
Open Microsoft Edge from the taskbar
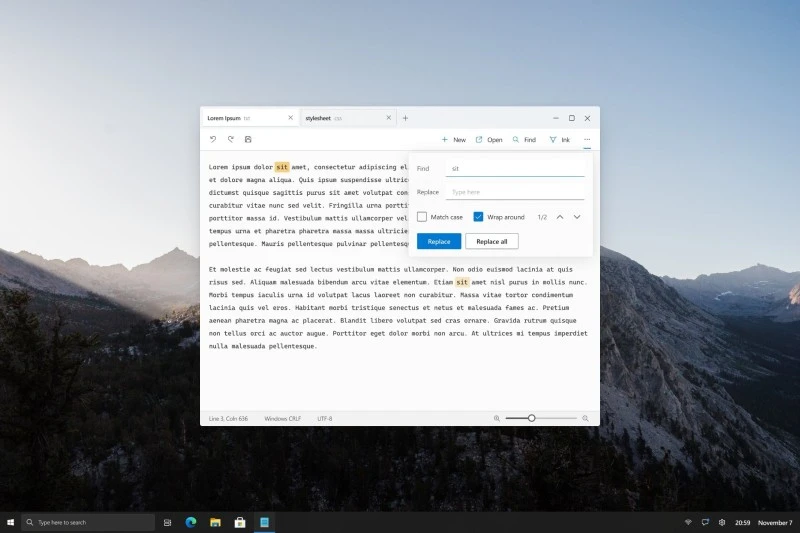pyautogui.click(x=190, y=522)
